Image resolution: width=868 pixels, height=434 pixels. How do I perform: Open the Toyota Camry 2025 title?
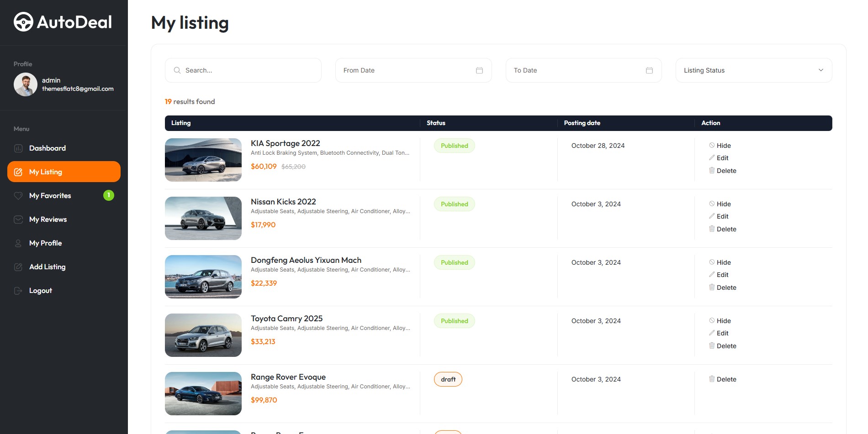[x=286, y=319]
